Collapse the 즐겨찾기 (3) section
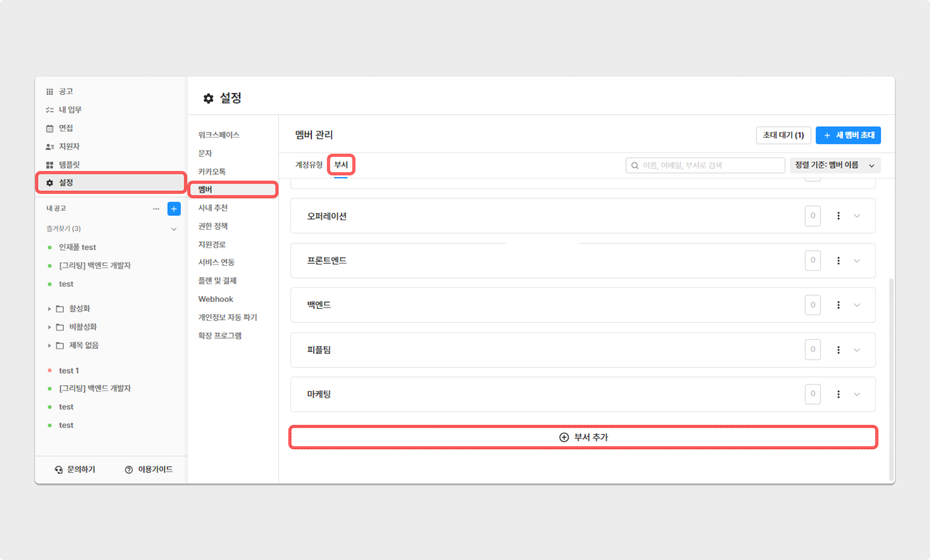Image resolution: width=930 pixels, height=560 pixels. 174,229
